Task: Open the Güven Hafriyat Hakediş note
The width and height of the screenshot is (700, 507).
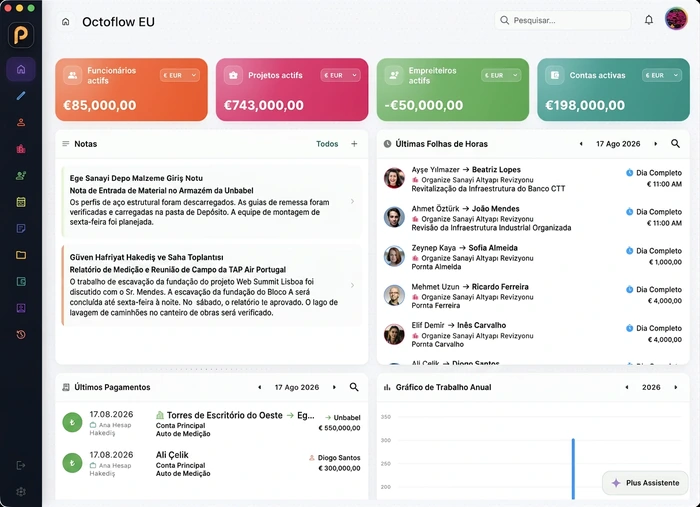Action: [212, 285]
